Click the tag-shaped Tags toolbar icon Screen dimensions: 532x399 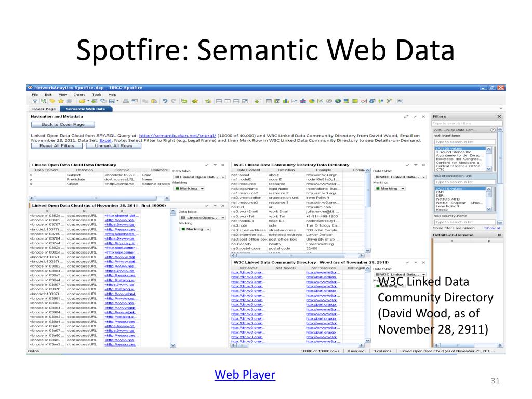pos(52,101)
